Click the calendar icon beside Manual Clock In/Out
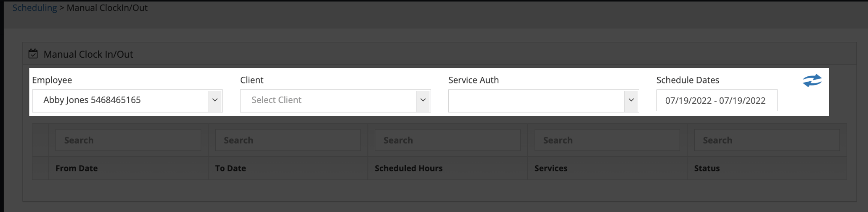The width and height of the screenshot is (868, 212). pos(33,54)
